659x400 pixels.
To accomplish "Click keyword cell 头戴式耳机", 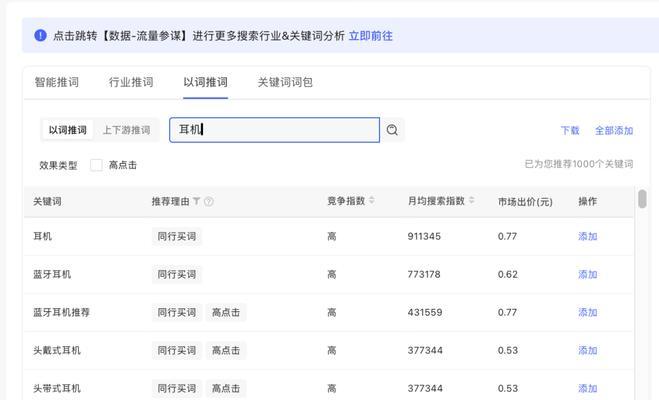I will click(x=57, y=350).
